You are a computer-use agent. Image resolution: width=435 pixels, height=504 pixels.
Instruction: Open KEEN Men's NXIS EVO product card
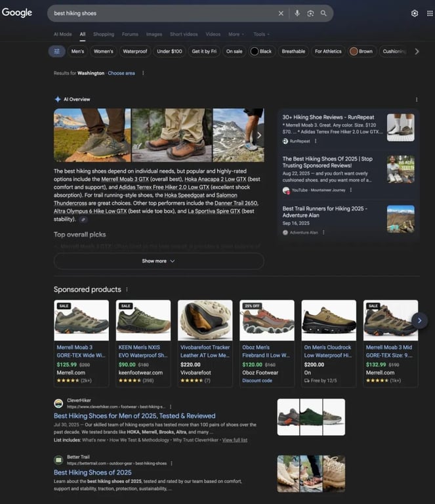(x=143, y=343)
